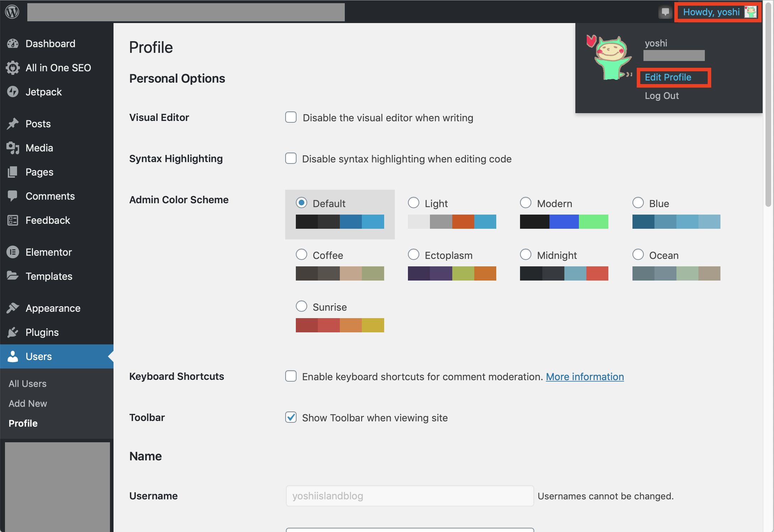The image size is (774, 532).
Task: Choose the Ectoplasm admin color scheme
Action: [414, 254]
